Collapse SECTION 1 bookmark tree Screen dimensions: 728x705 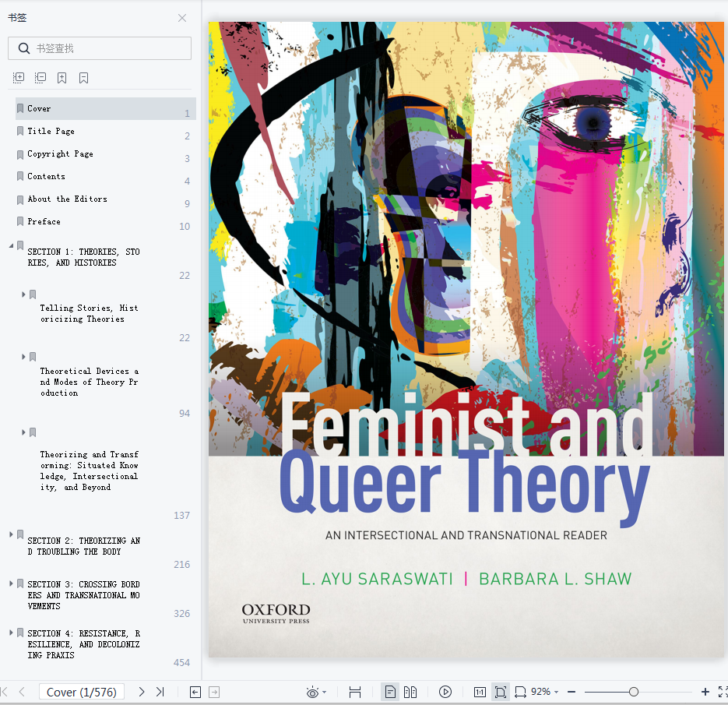pos(11,245)
